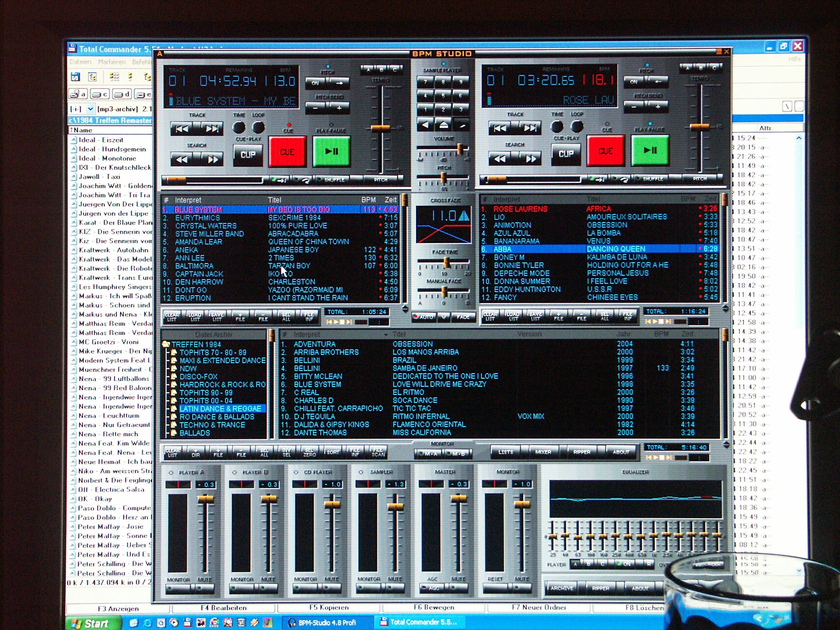The width and height of the screenshot is (840, 630).
Task: Click the round TIME knob on Player A
Action: (x=239, y=127)
